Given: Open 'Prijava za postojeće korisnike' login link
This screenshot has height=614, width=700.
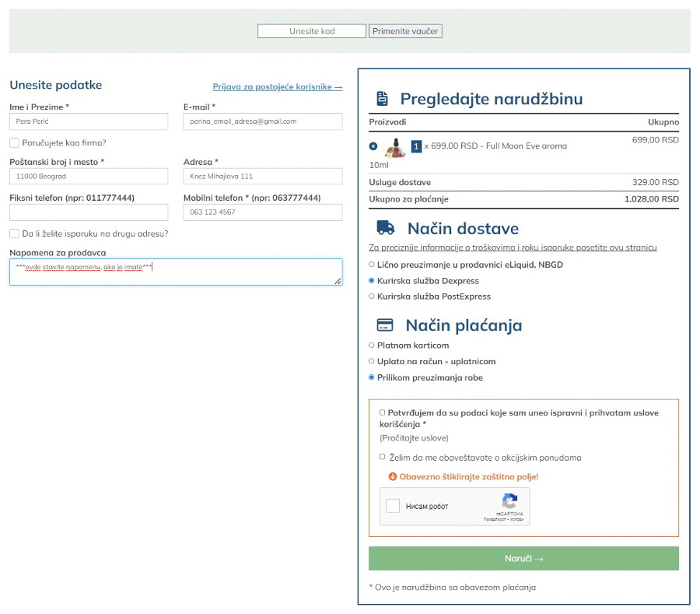Looking at the screenshot, I should [x=277, y=87].
